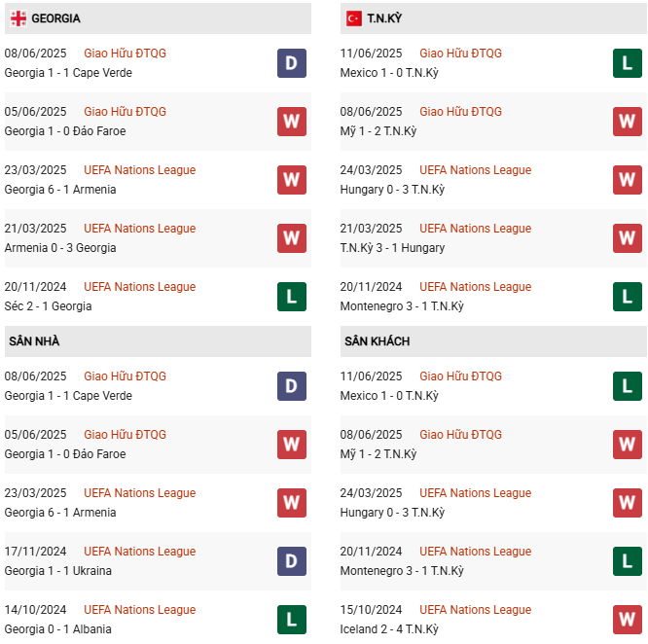Open the GEORGIA team header

click(55, 18)
